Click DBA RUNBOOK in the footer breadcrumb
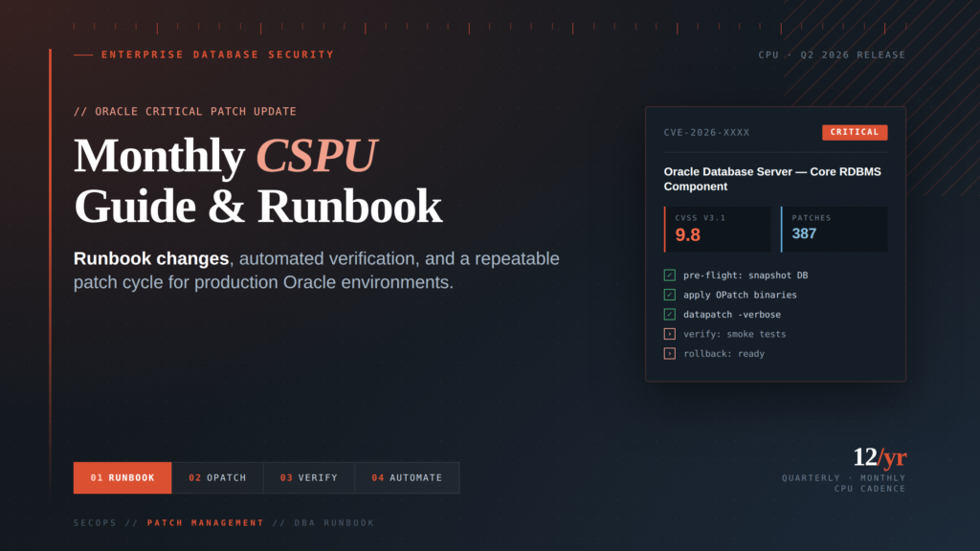Image resolution: width=980 pixels, height=551 pixels. click(334, 523)
